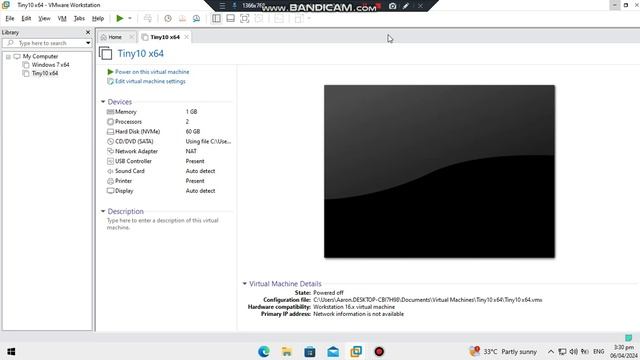Click the description text entry area
640x360 pixels.
pyautogui.click(x=163, y=224)
